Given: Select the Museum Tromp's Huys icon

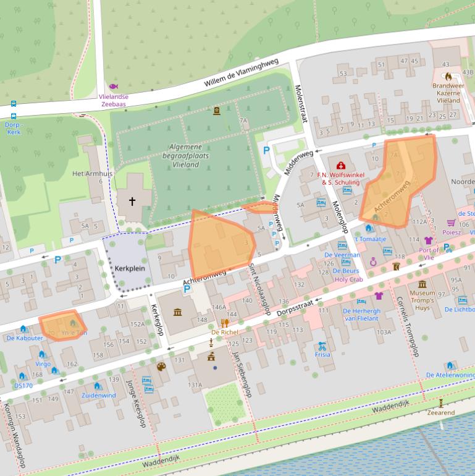Looking at the screenshot, I should (x=422, y=284).
